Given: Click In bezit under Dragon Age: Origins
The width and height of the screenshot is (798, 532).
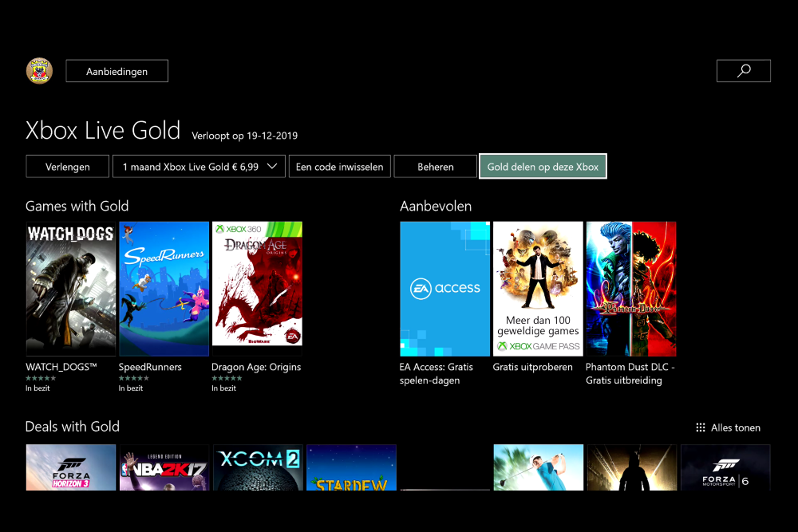Looking at the screenshot, I should (x=224, y=388).
